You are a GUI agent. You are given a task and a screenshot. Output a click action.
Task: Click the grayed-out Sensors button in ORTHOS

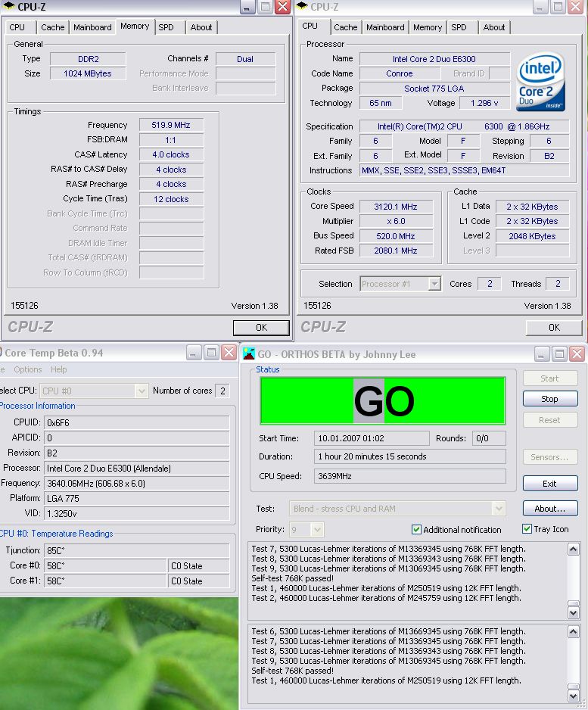(550, 457)
